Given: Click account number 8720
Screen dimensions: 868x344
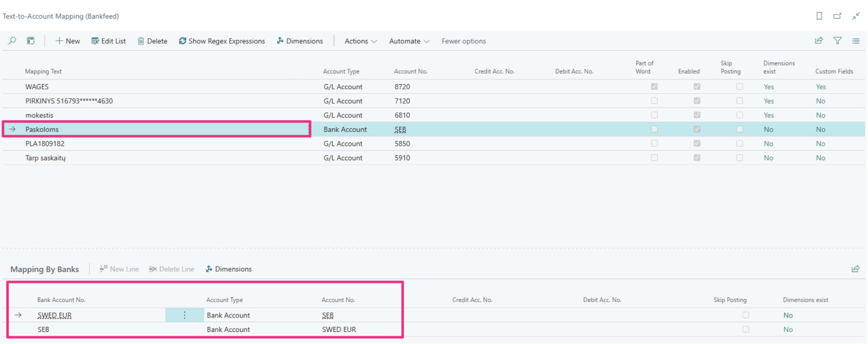Looking at the screenshot, I should (402, 87).
